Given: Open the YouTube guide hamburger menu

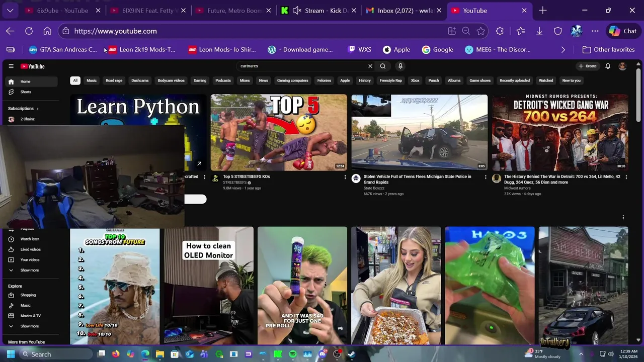Looking at the screenshot, I should (x=11, y=66).
